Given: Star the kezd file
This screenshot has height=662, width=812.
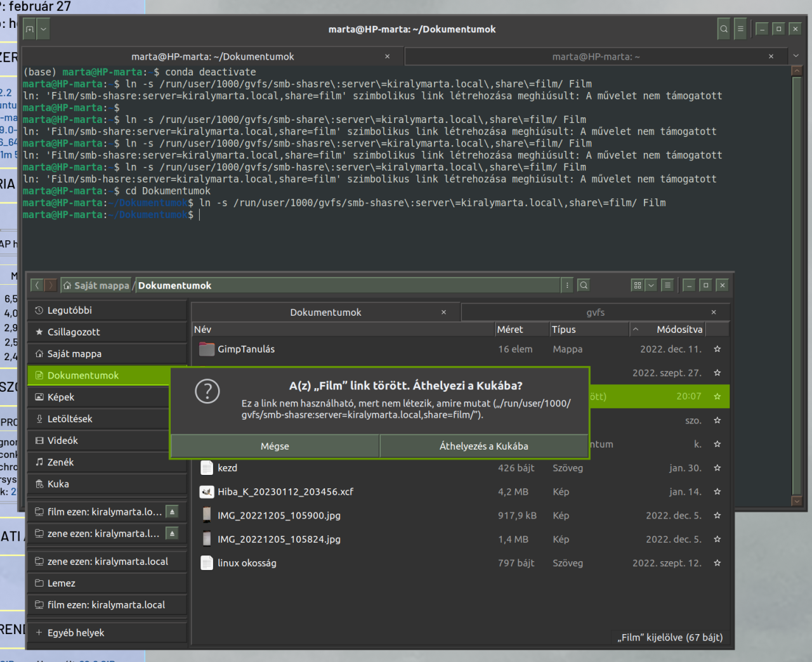Looking at the screenshot, I should 717,468.
